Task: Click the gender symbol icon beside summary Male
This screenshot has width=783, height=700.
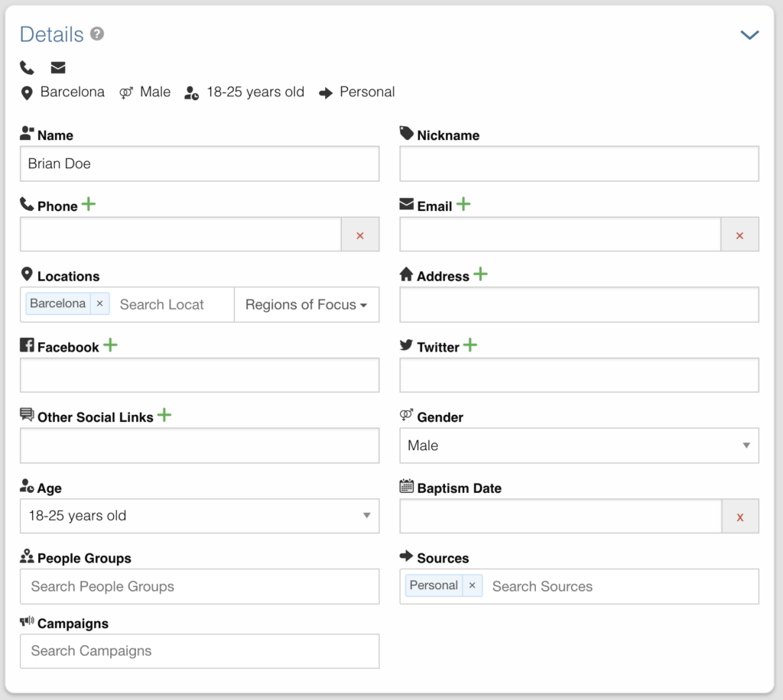Action: [x=126, y=92]
